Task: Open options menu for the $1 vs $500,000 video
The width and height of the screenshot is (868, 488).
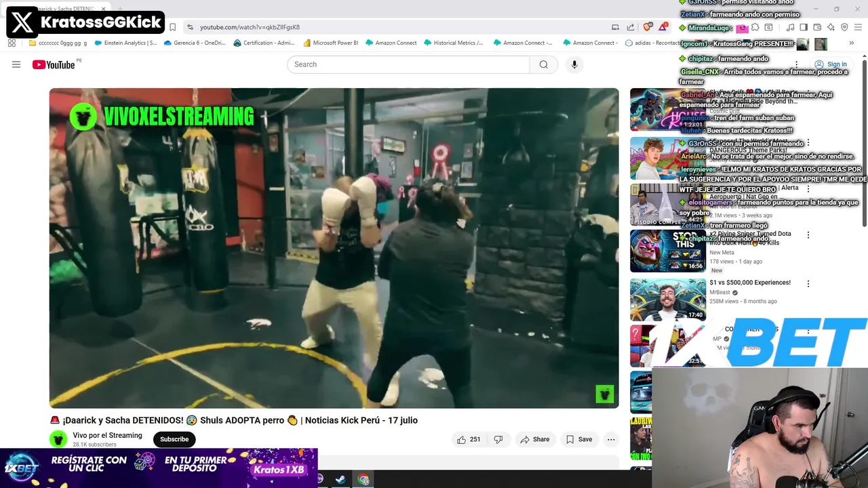Action: 808,283
